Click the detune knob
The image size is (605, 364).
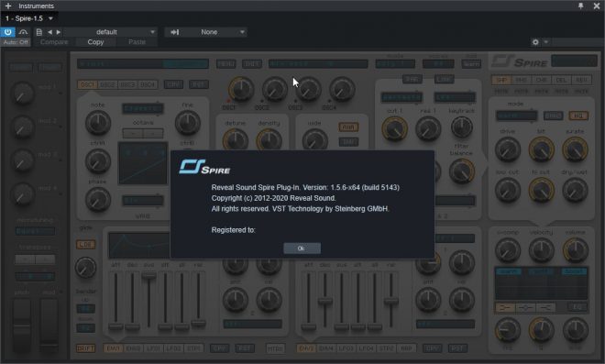coord(236,139)
